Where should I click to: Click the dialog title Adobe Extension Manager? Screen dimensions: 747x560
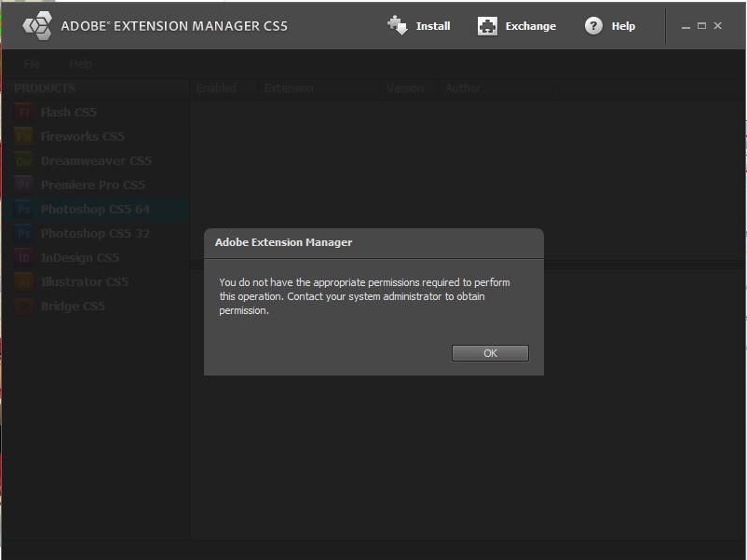[x=283, y=242]
